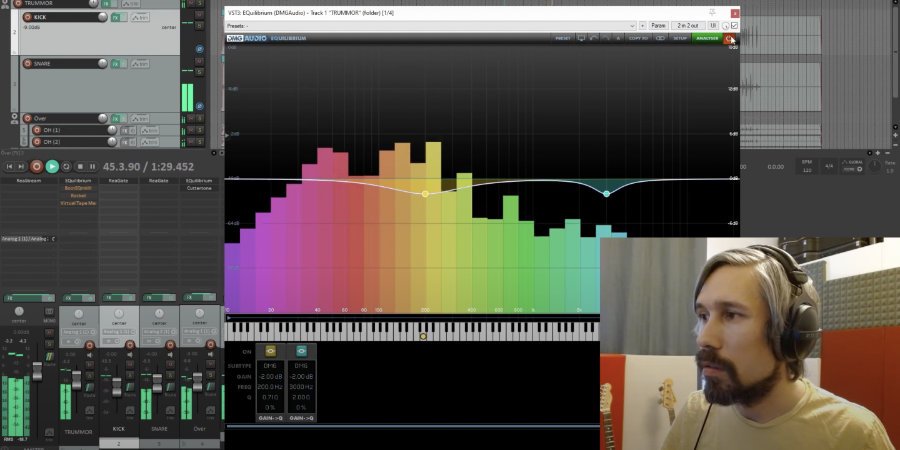Toggle the yellow band ON button
Image resolution: width=900 pixels, height=450 pixels.
click(x=271, y=351)
